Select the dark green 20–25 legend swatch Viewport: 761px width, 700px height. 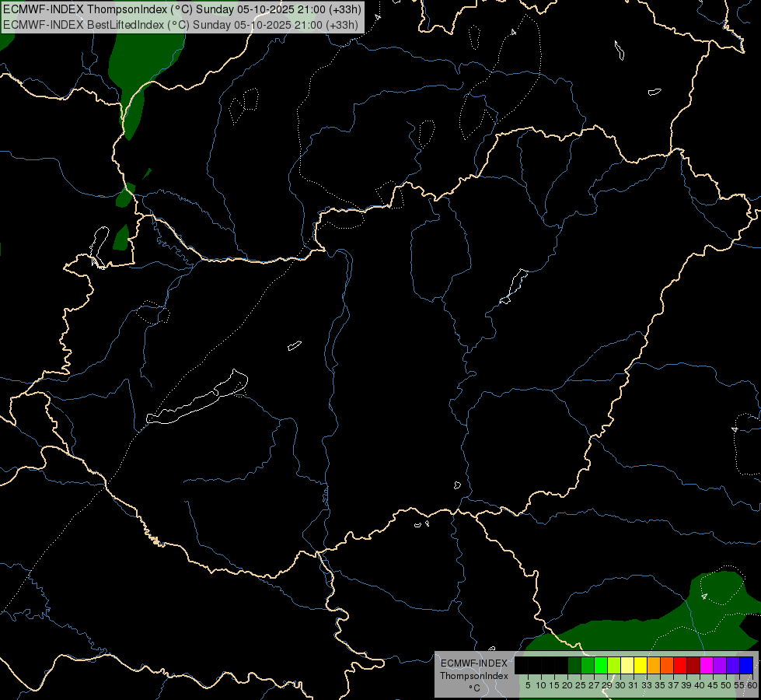pos(574,665)
